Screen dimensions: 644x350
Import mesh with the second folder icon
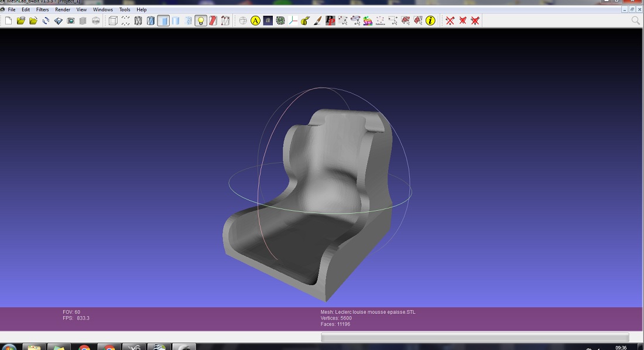coord(33,20)
